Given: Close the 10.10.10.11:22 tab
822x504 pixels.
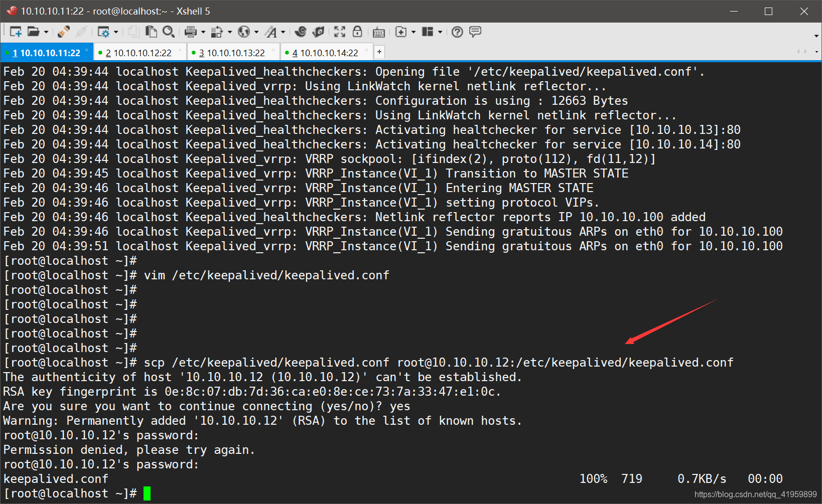Looking at the screenshot, I should click(86, 50).
